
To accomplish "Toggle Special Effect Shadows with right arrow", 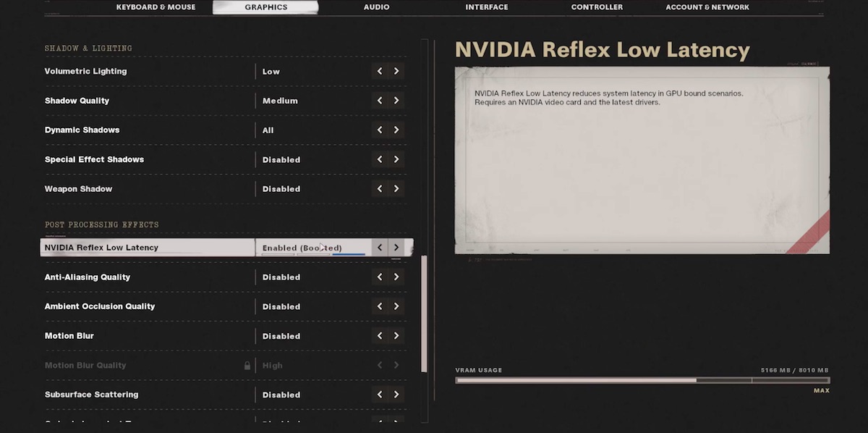I will pos(396,159).
